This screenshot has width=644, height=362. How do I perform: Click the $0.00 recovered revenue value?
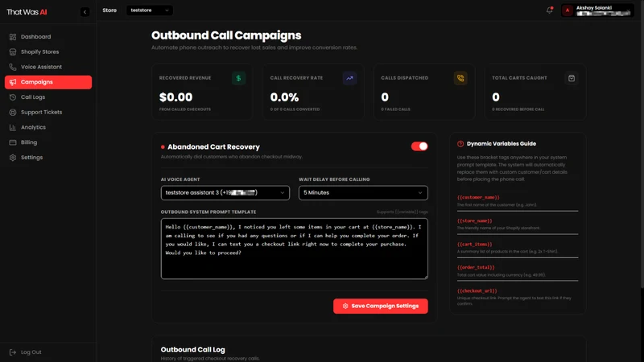tap(175, 97)
